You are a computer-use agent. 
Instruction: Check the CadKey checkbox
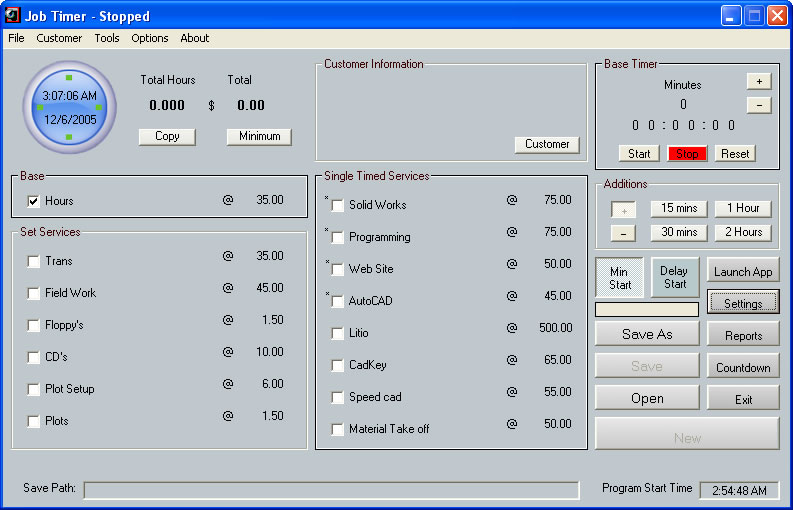[x=337, y=365]
